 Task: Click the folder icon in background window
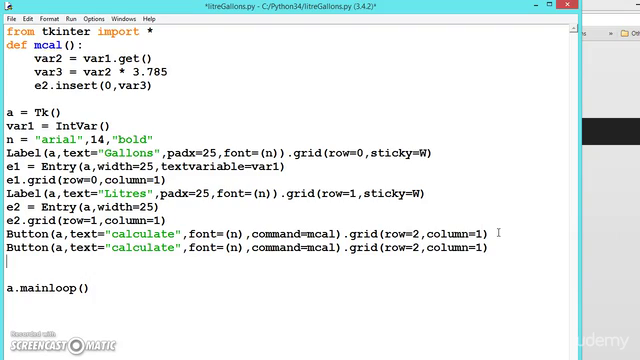coord(624,33)
